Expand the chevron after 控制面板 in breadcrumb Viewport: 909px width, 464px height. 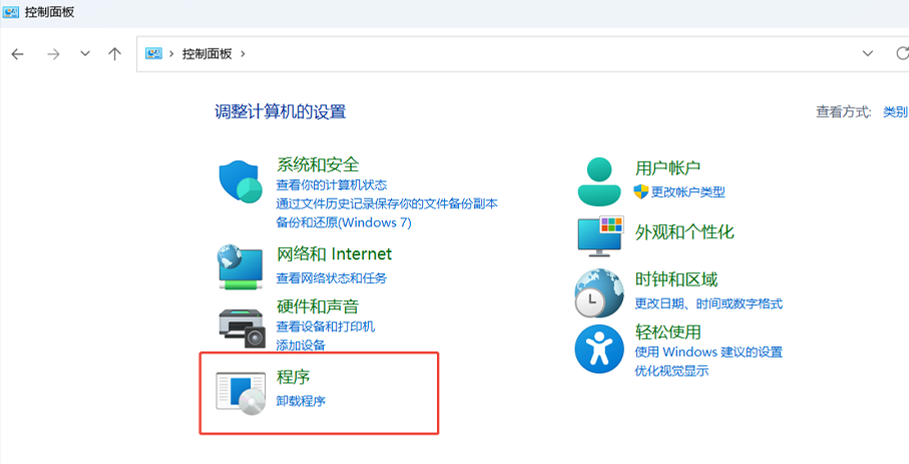tap(243, 54)
